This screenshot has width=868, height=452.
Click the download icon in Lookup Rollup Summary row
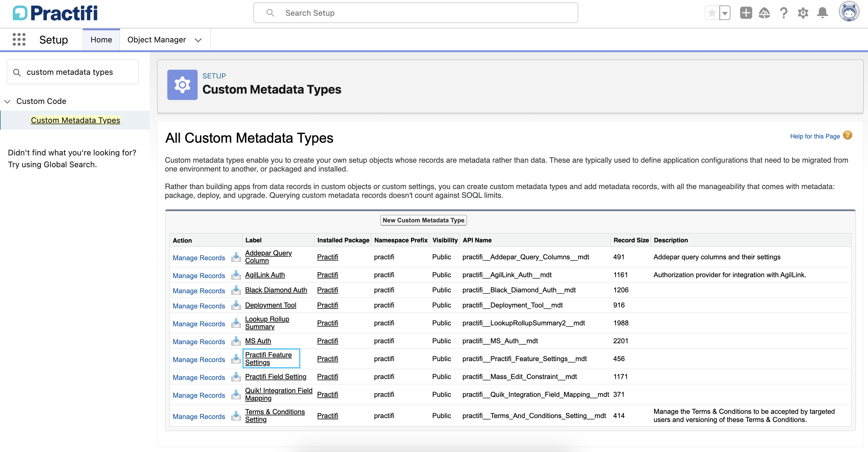pyautogui.click(x=236, y=323)
